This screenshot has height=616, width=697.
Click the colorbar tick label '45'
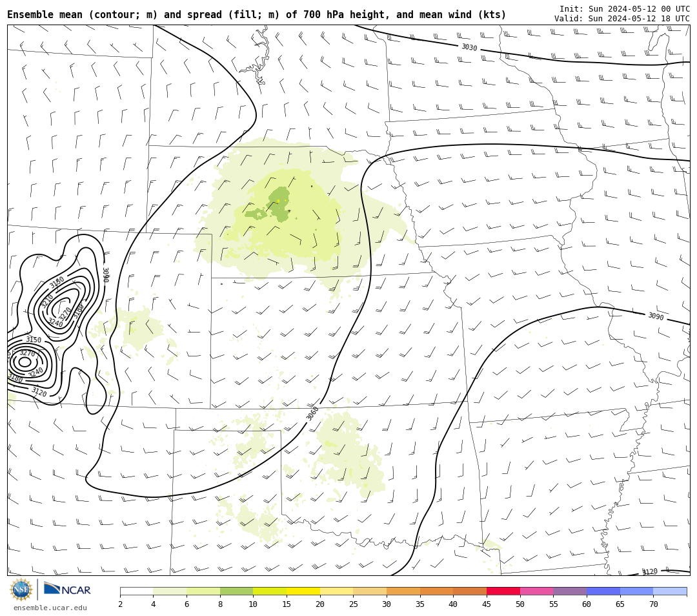pos(487,604)
